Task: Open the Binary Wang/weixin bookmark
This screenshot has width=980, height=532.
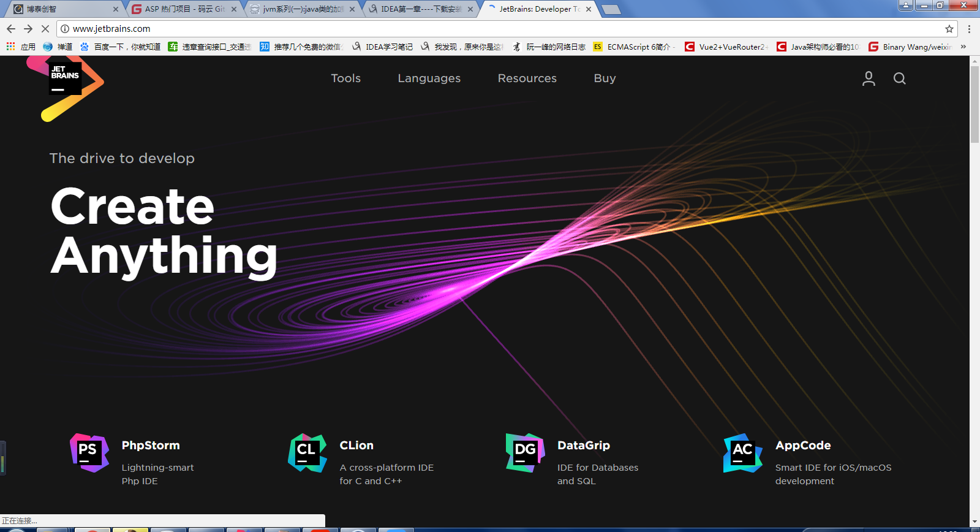Action: point(910,47)
